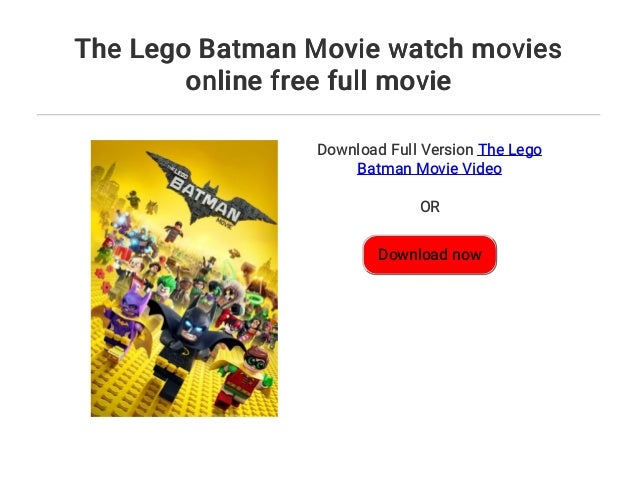638x479 pixels.
Task: Select the Lego Robin figure on poster
Action: (244, 376)
